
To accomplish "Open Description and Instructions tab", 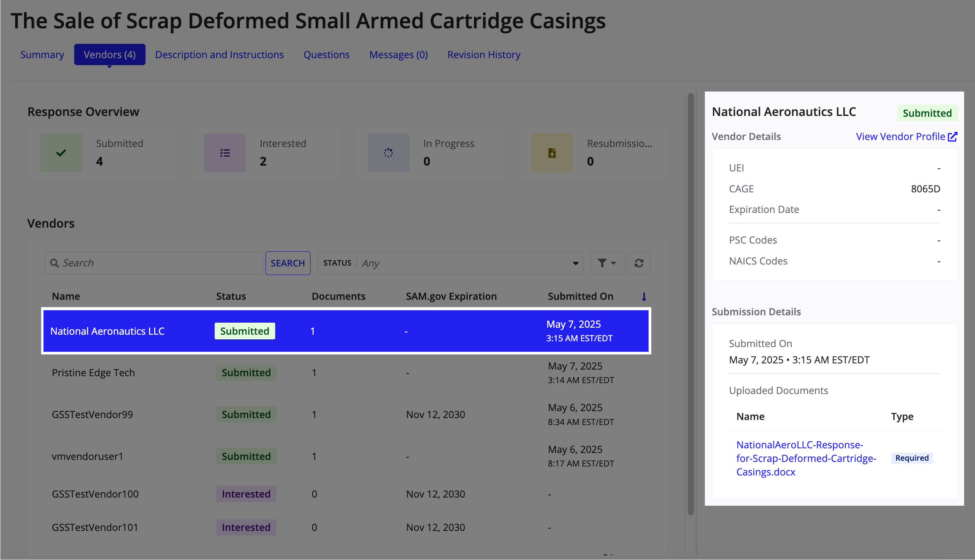I will click(219, 55).
